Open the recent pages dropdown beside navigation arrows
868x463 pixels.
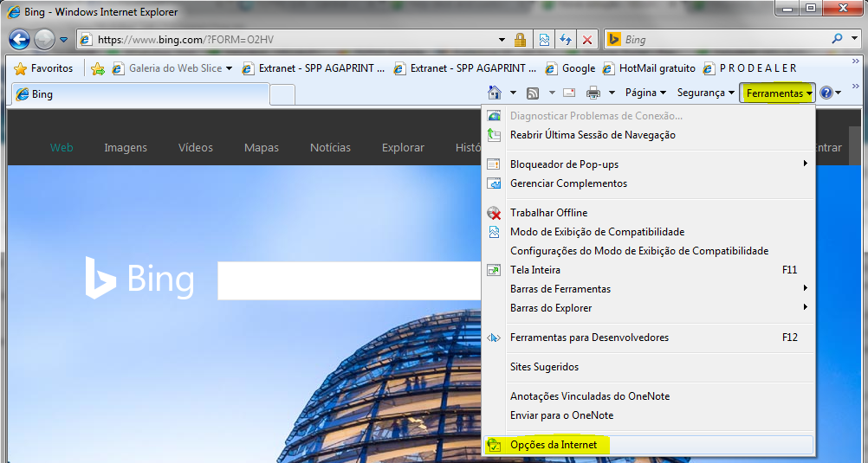pos(63,40)
